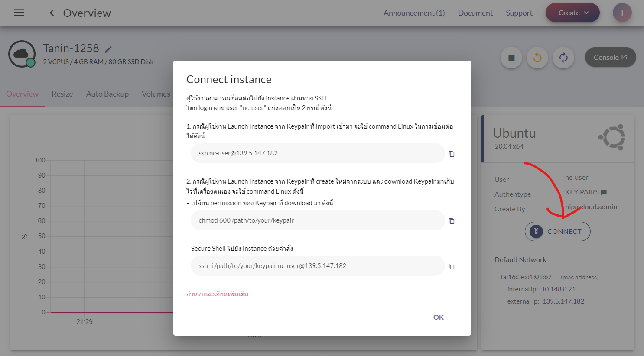The height and width of the screenshot is (356, 644).
Task: Click the cloud instance status icon
Action: pos(22,54)
